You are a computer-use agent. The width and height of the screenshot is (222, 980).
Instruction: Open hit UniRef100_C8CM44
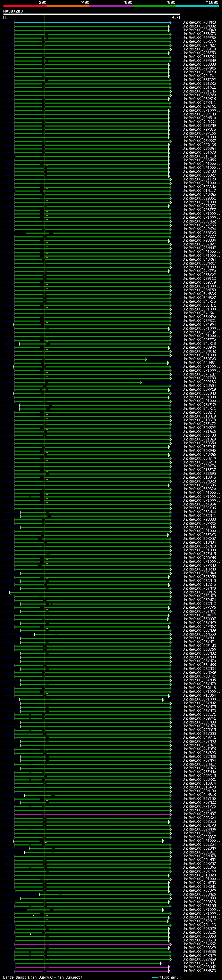[x=199, y=512]
